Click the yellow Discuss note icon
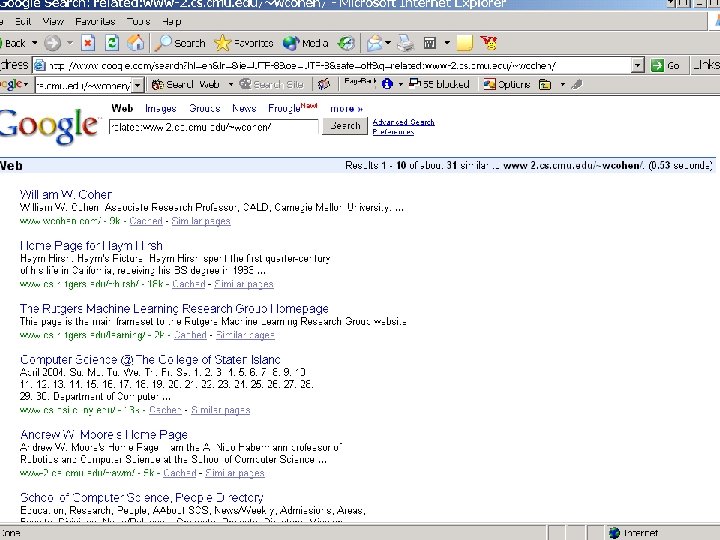Image resolution: width=720 pixels, height=540 pixels. (x=464, y=43)
